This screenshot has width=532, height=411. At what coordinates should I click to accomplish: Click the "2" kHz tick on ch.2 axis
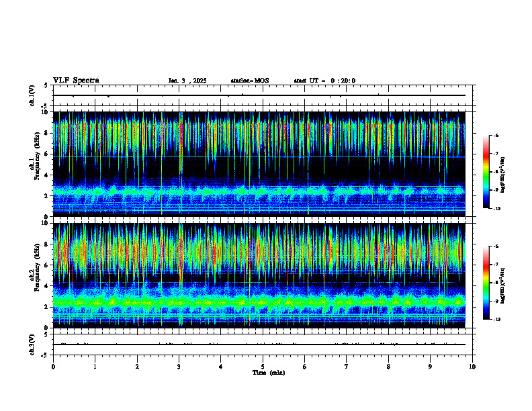tap(47, 307)
